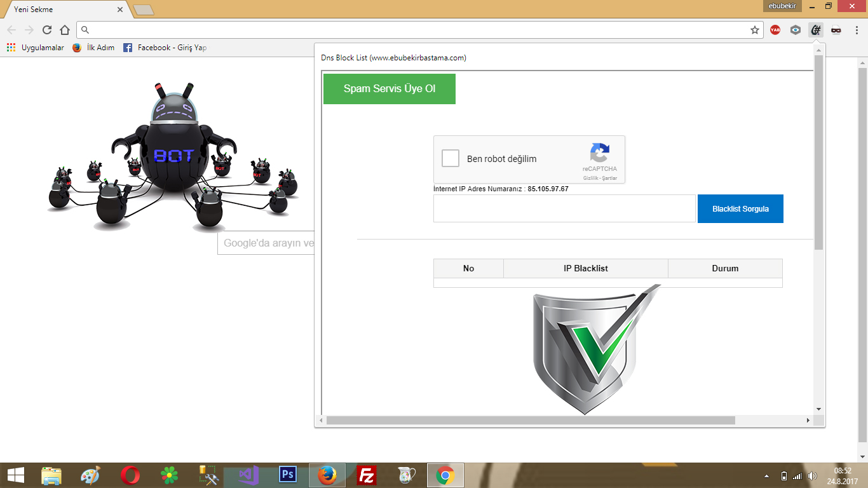Click the IP Blacklist column header

click(586, 268)
